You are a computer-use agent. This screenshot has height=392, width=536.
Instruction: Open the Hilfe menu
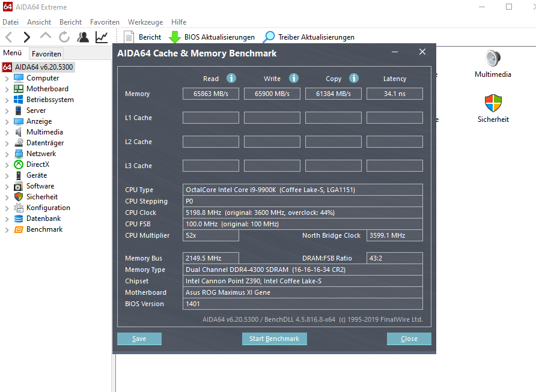pos(179,22)
